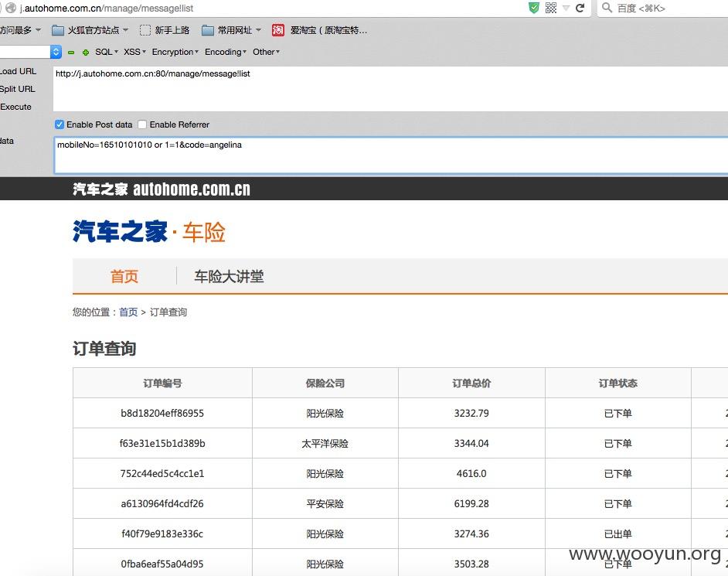Open the Encoding menu in HackBar
728x576 pixels.
pos(226,52)
